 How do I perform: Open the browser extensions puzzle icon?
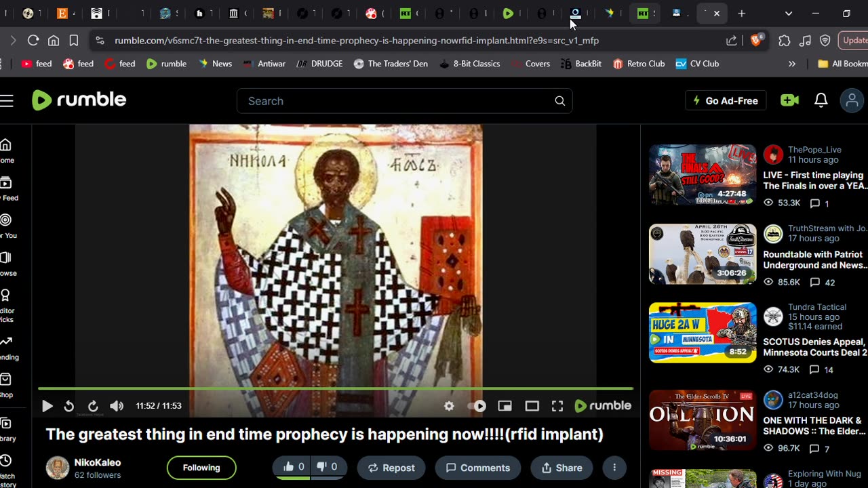tap(785, 41)
